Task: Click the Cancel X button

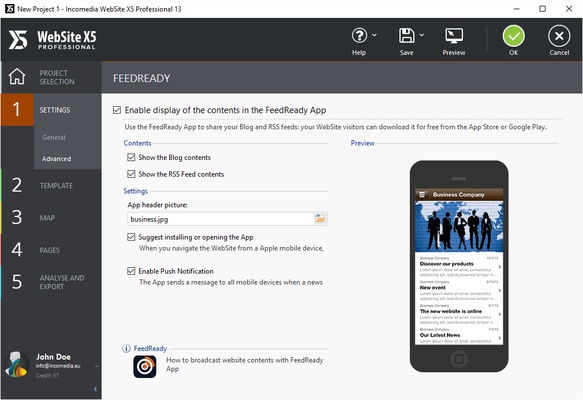Action: click(x=559, y=36)
